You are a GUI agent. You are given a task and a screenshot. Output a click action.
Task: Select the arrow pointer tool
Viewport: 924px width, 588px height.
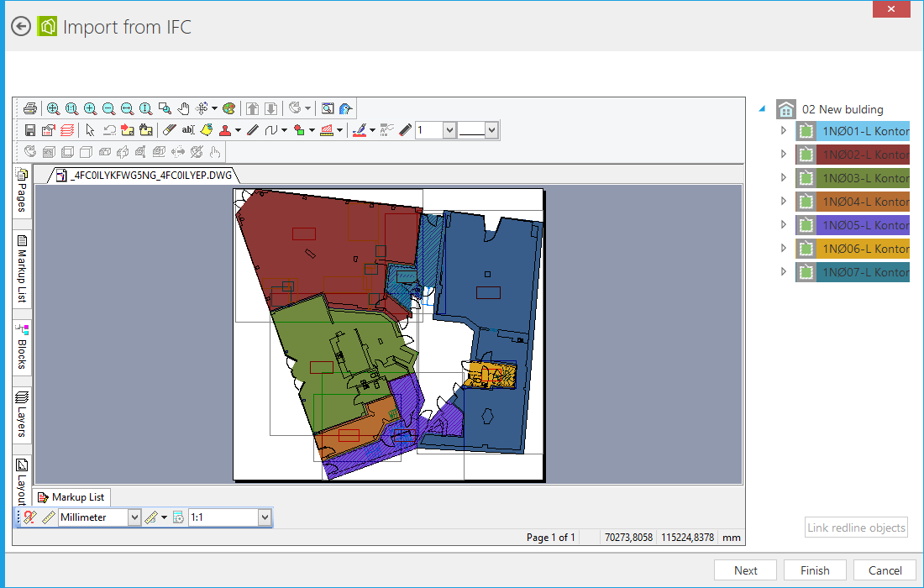90,130
